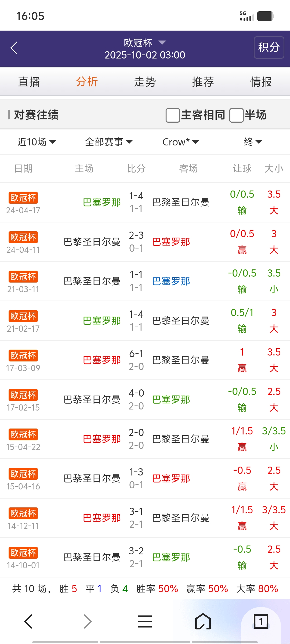Tap the 欧冠杯 badge for 24-04-17 match
This screenshot has height=644, width=290.
point(23,198)
